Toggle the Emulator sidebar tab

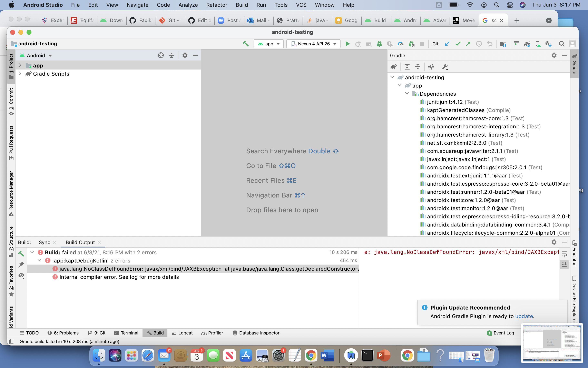click(574, 253)
